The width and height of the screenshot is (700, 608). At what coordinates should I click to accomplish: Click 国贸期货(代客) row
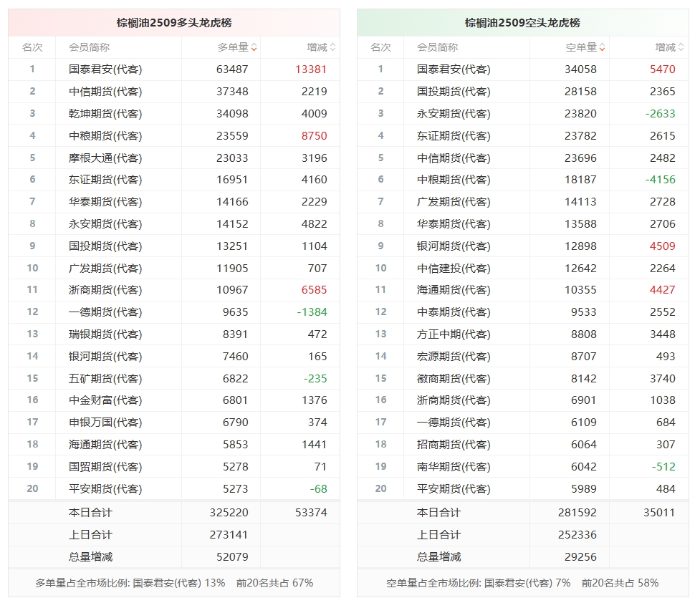coord(174,467)
